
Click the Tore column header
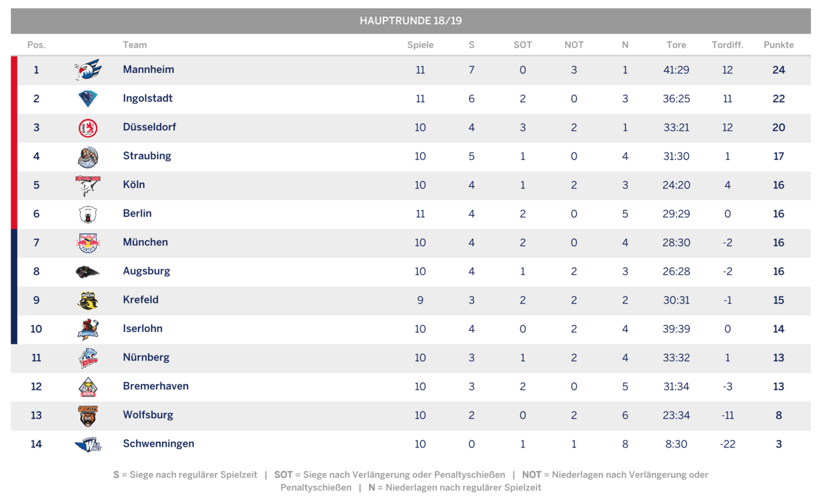click(x=676, y=45)
